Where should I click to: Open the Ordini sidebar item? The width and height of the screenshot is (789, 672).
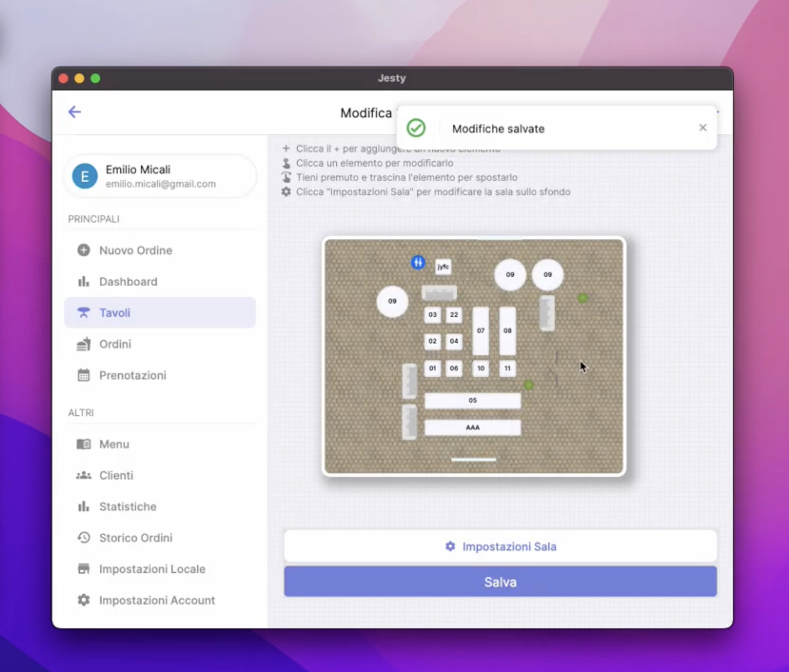[115, 344]
